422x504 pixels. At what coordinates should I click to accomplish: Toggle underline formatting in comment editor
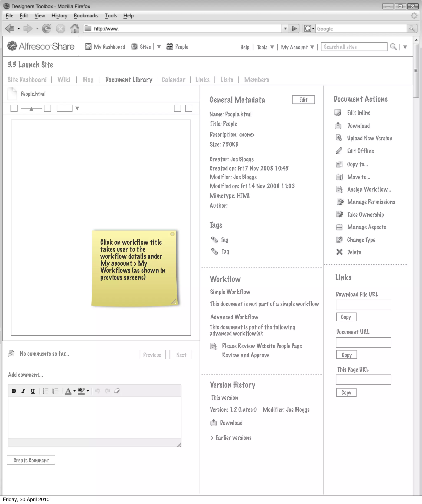[33, 391]
